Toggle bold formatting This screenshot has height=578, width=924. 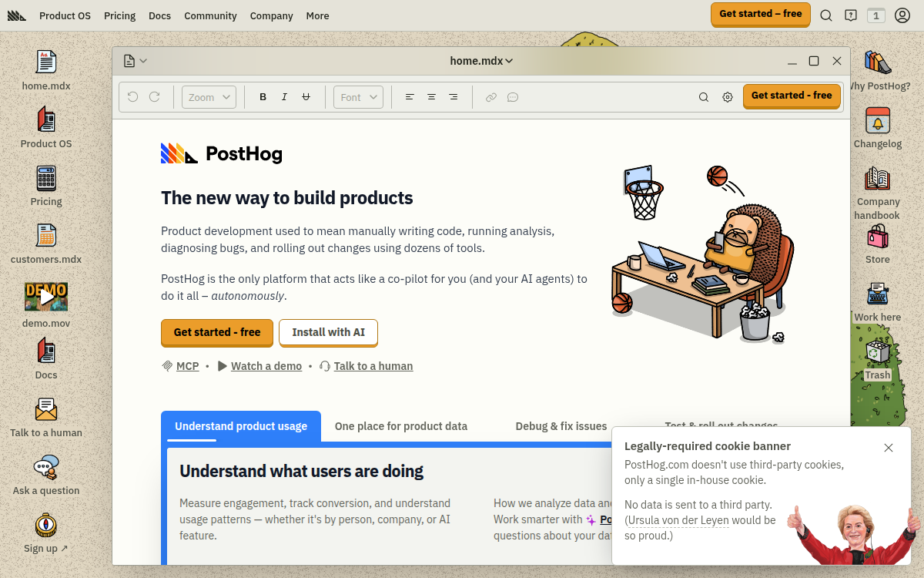point(263,97)
